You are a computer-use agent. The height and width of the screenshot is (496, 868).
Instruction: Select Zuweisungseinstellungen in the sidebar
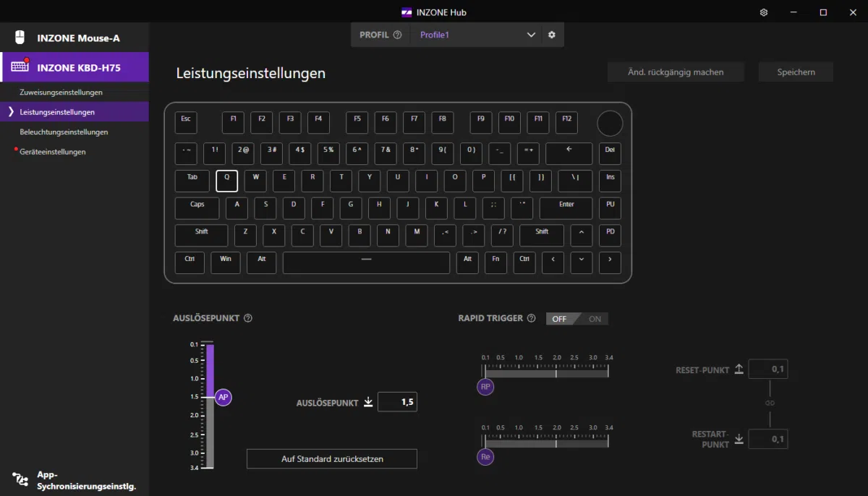(61, 92)
